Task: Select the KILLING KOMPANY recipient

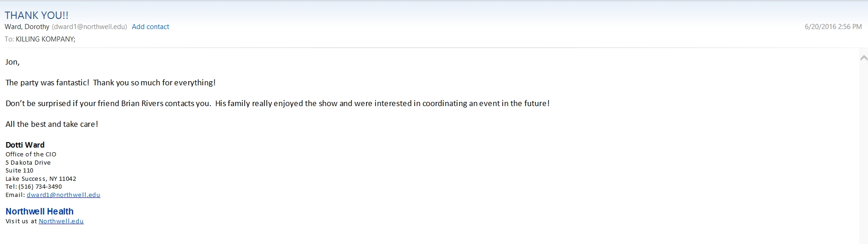Action: pyautogui.click(x=45, y=39)
